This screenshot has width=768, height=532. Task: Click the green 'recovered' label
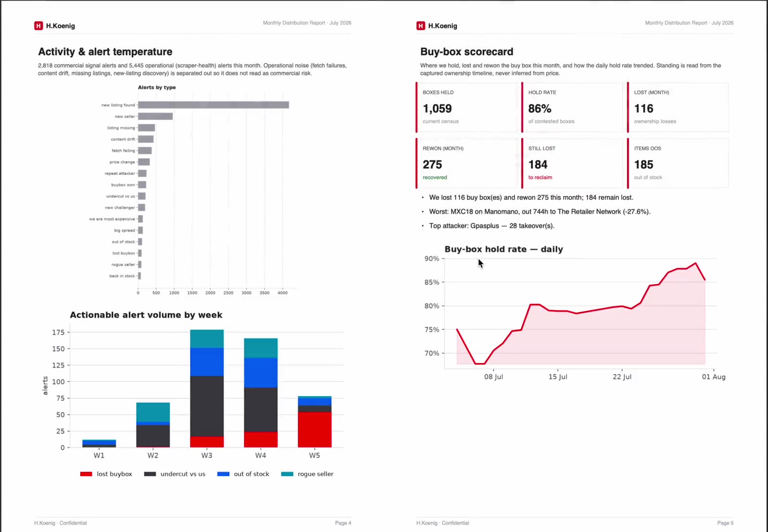[x=435, y=178]
